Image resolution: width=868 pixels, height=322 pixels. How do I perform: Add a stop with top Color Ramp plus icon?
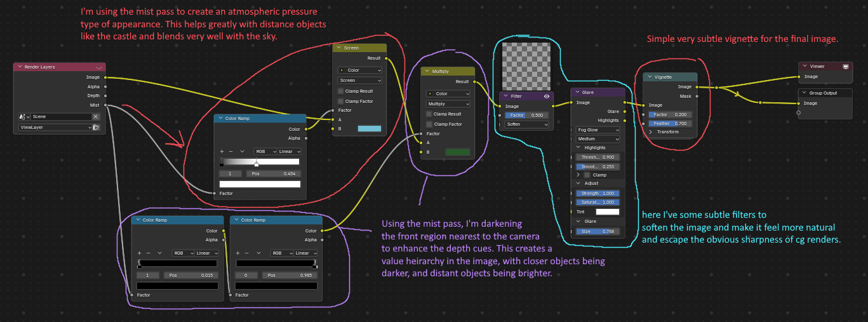(222, 152)
